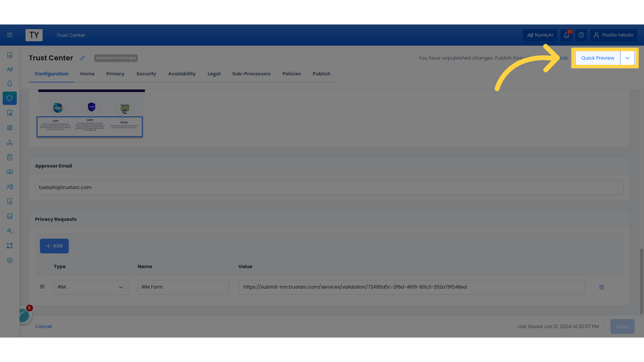This screenshot has height=362, width=644.
Task: Switch to the Security tab
Action: (146, 74)
